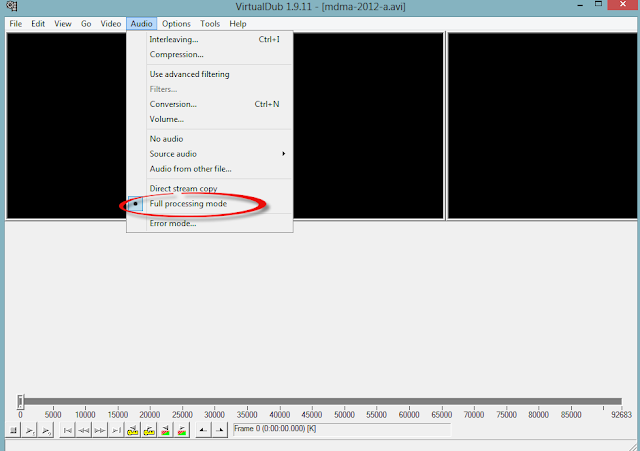Click the 92683 end frame label
Screen dimensions: 640x451
click(x=621, y=415)
